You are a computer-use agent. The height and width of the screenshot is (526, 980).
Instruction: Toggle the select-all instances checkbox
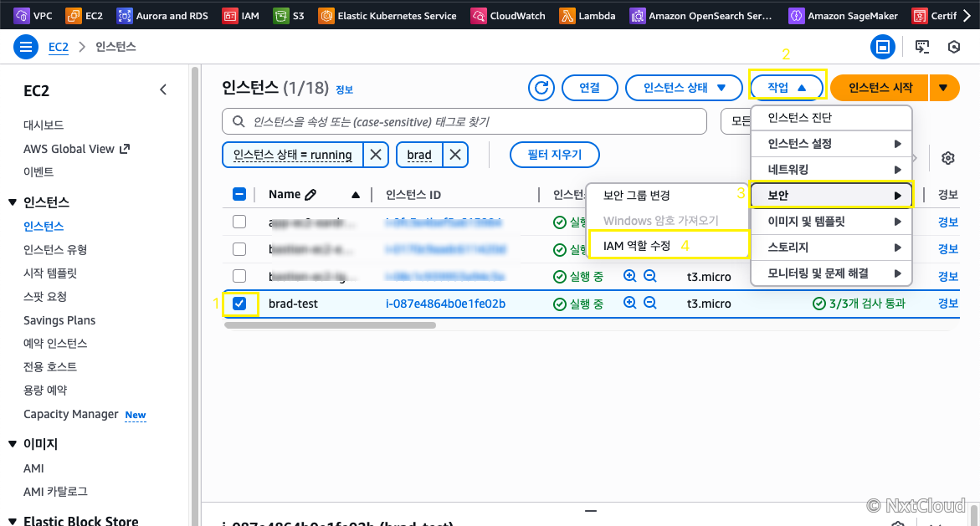coord(239,194)
